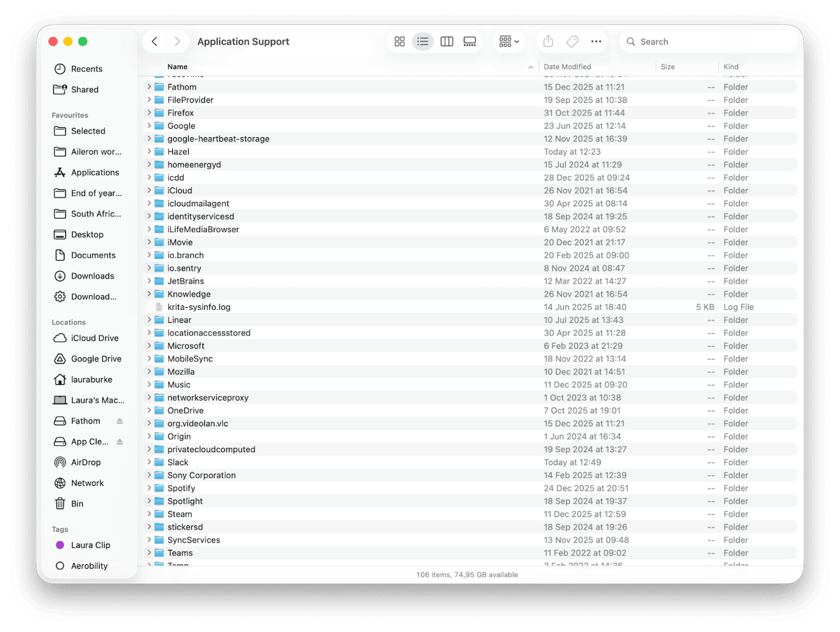The image size is (840, 632).
Task: Switch to column view
Action: tap(446, 41)
